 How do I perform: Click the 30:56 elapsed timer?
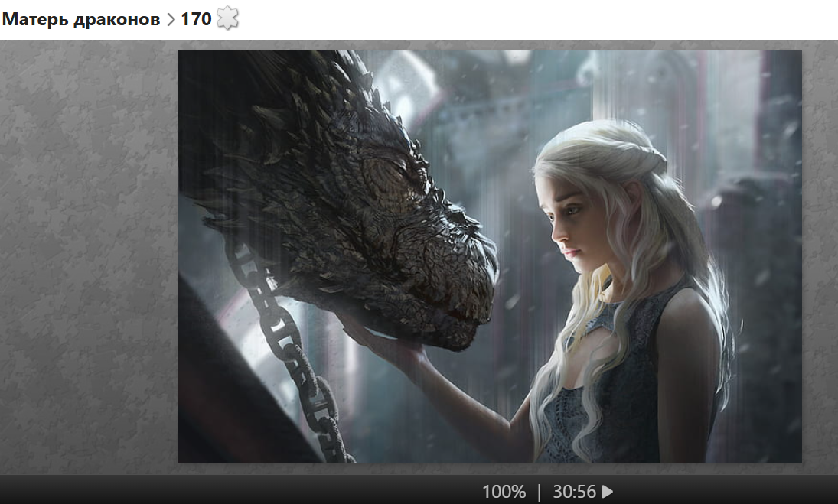click(x=575, y=492)
